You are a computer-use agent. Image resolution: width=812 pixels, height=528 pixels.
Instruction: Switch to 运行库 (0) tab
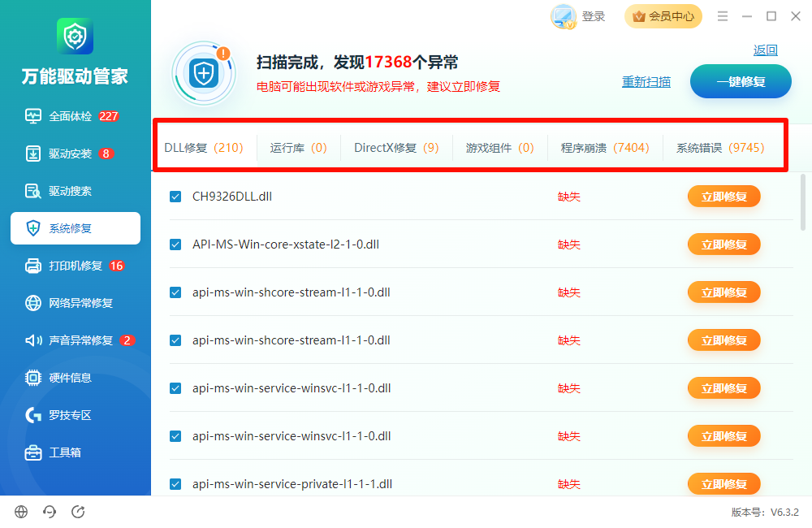click(x=298, y=148)
